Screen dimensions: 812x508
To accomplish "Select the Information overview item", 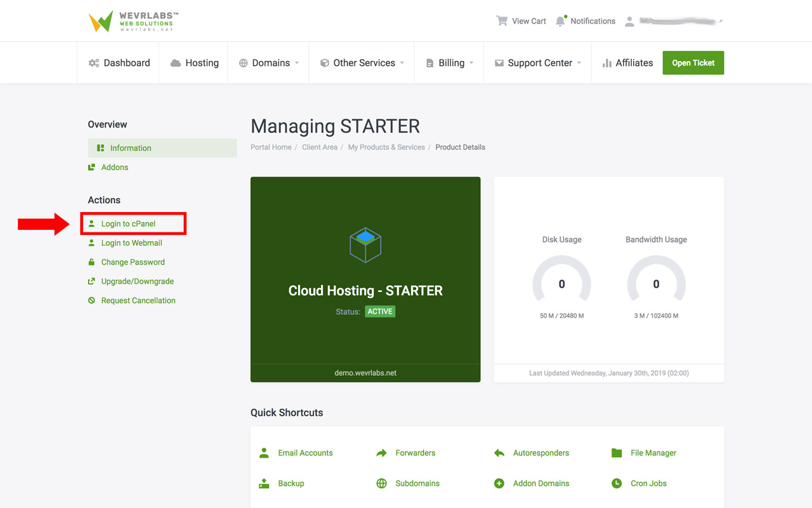I will coord(162,148).
